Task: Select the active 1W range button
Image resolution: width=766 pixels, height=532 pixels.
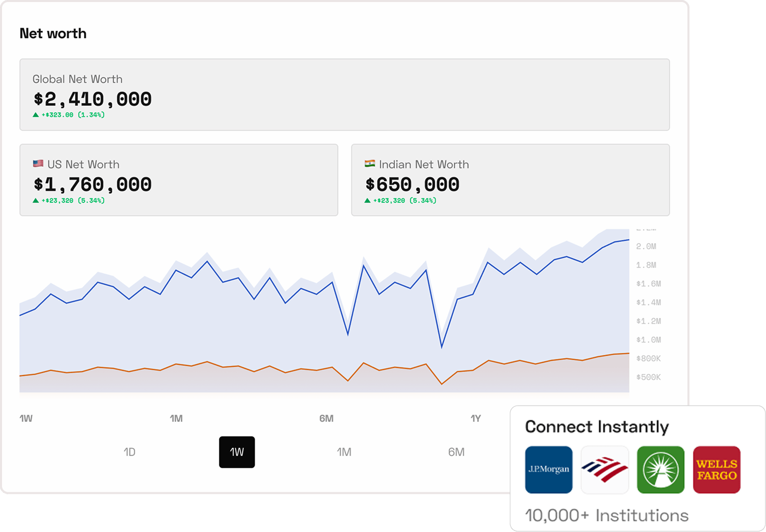Action: [237, 452]
